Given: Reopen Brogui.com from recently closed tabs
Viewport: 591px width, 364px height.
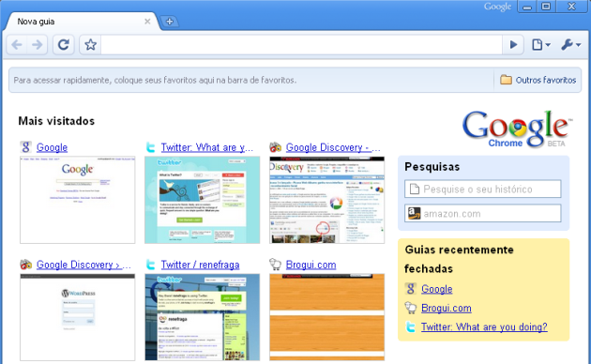Looking at the screenshot, I should pyautogui.click(x=447, y=309).
